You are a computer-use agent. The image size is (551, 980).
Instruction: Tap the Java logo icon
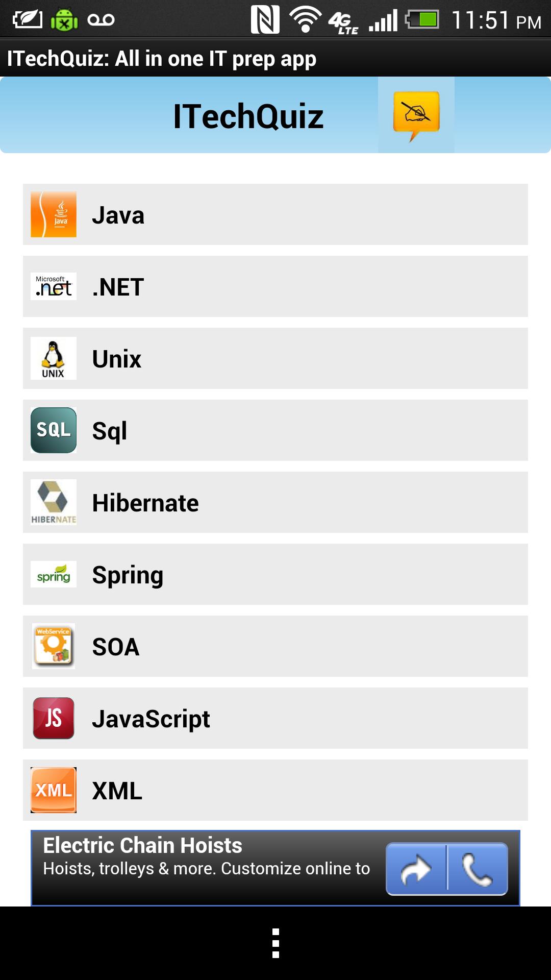click(53, 214)
